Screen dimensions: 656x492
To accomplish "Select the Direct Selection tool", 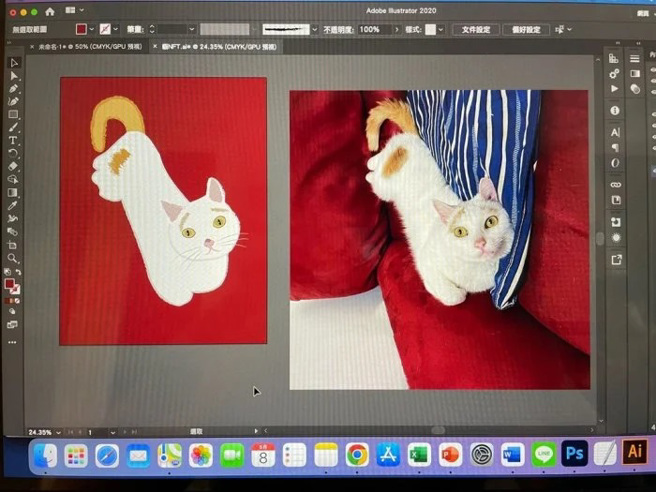I will (13, 76).
